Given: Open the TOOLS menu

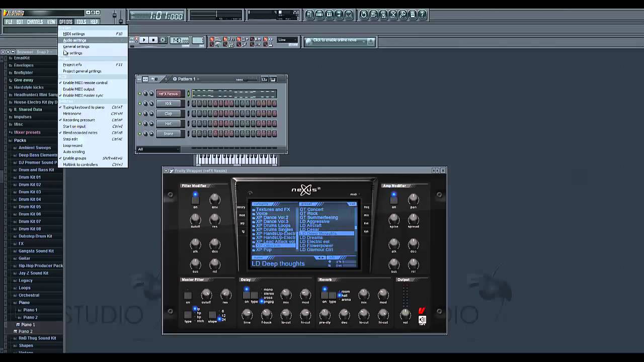Looking at the screenshot, I should tap(81, 22).
